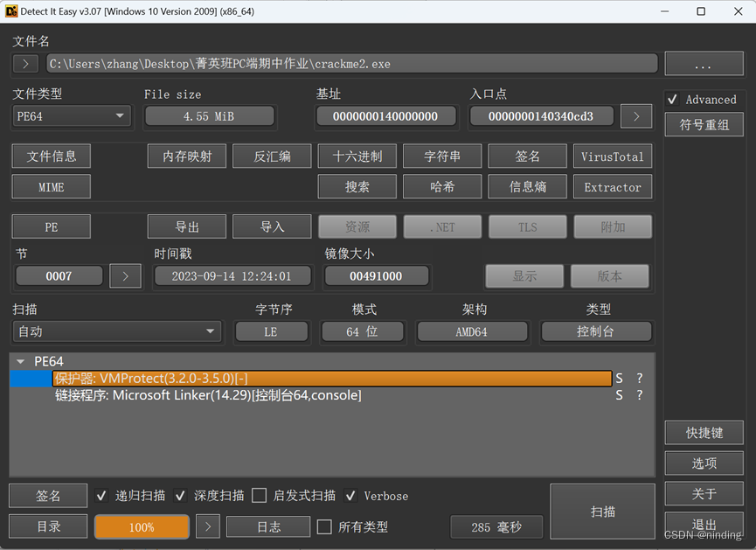Viewport: 756px width, 550px height.
Task: Click the arrow button left of file path
Action: click(25, 64)
